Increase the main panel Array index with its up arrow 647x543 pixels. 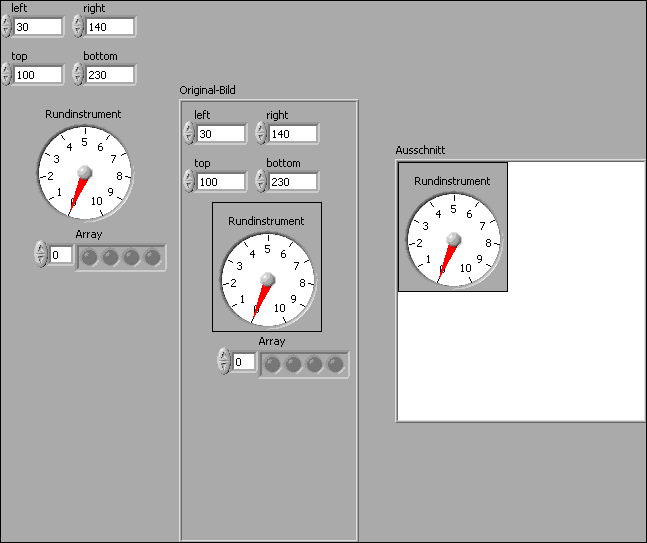40,248
